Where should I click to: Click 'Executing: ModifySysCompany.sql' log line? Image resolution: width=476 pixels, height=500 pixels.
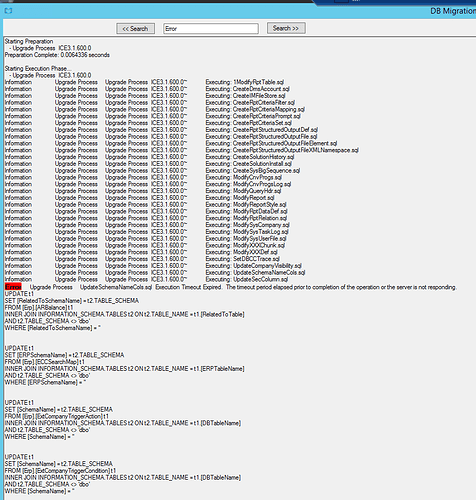tap(248, 225)
